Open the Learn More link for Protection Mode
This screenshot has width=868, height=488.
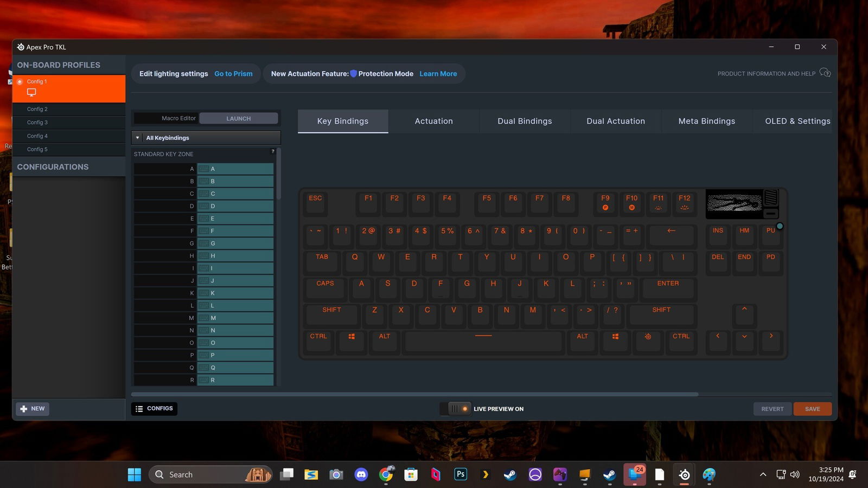pos(438,74)
